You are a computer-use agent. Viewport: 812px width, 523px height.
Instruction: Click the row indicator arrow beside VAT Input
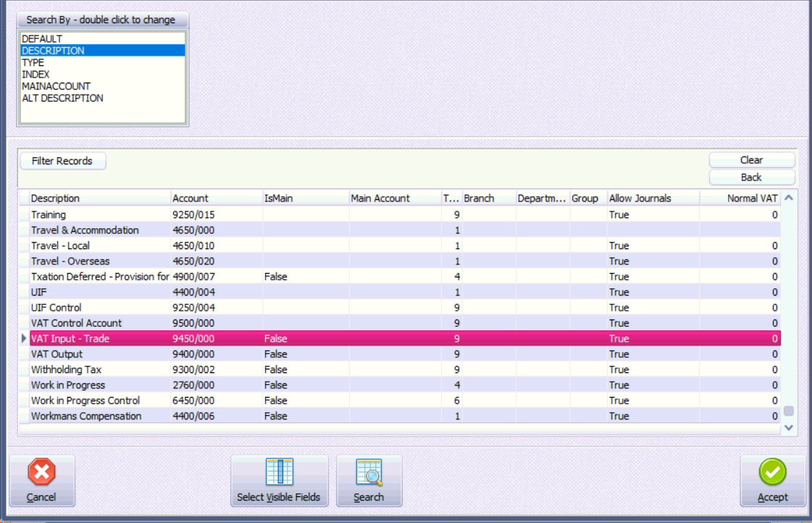click(24, 339)
